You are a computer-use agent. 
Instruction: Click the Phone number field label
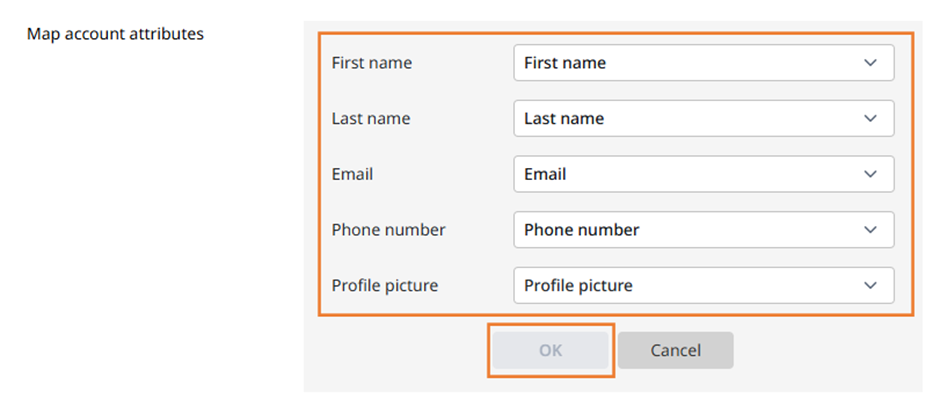pos(388,230)
